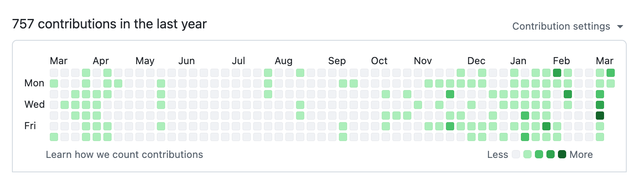The image size is (644, 190).
Task: Click the 'Dec' month label
Action: click(476, 61)
